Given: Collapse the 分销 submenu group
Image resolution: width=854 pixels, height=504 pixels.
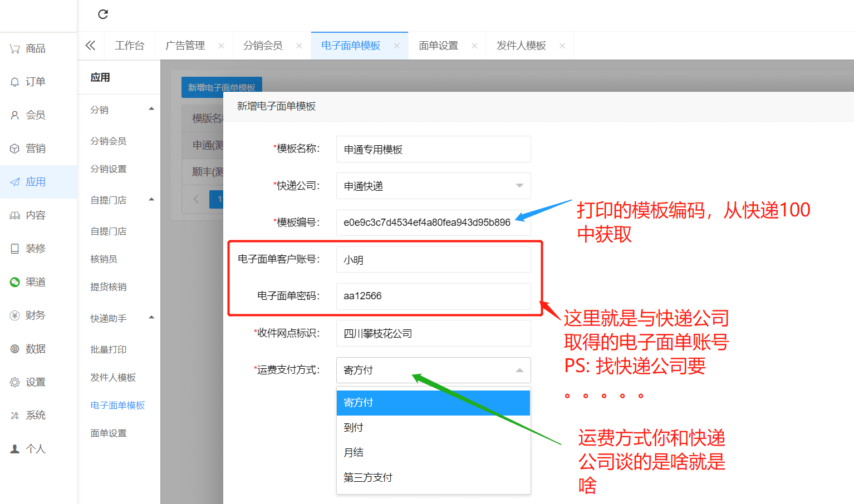Looking at the screenshot, I should (x=151, y=109).
